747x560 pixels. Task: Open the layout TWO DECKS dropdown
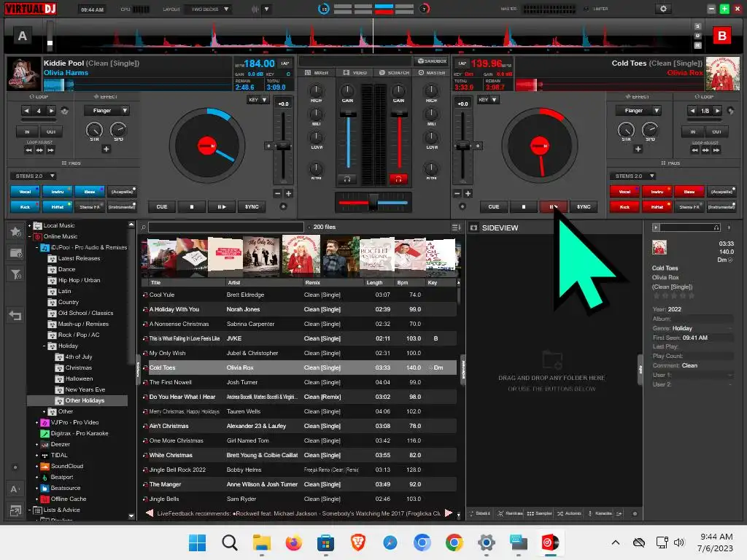pos(209,9)
